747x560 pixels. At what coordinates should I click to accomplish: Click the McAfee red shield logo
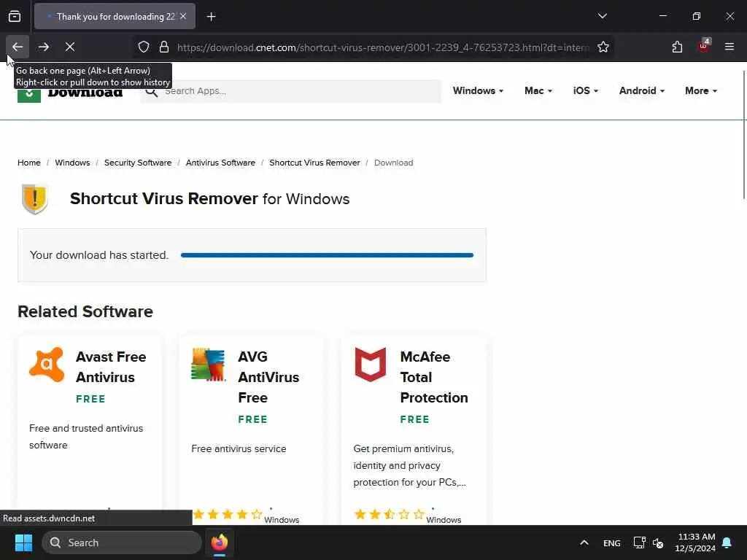tap(371, 365)
